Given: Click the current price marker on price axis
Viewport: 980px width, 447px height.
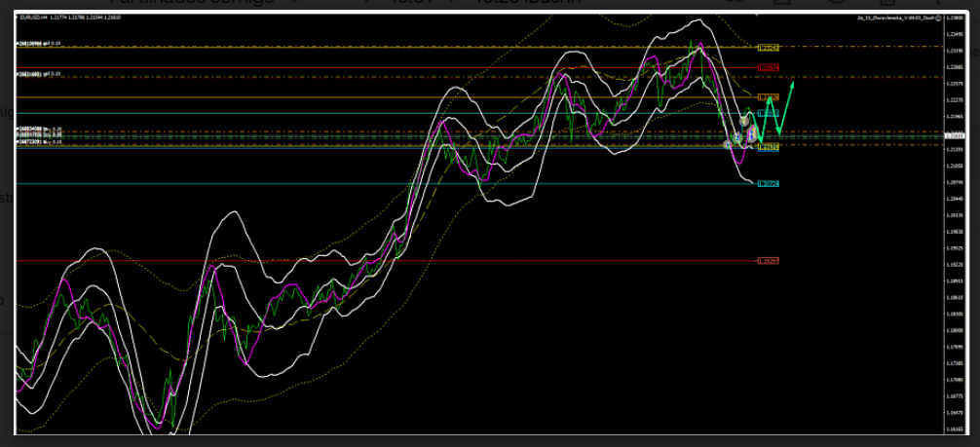Looking at the screenshot, I should click(x=955, y=137).
